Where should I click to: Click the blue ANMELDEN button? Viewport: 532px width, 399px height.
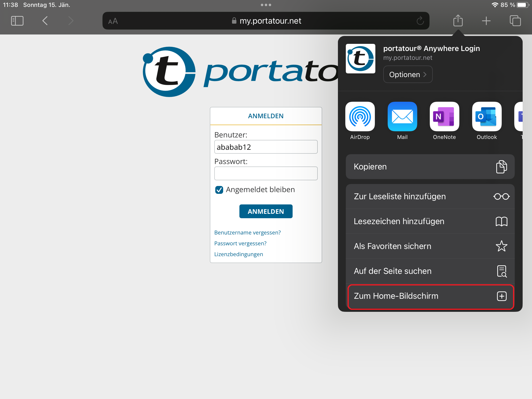[266, 211]
